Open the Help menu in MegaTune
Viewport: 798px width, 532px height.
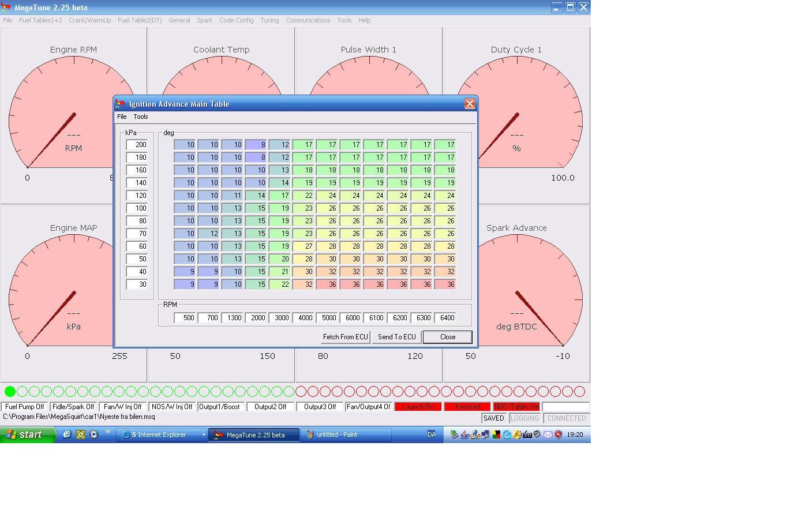point(364,20)
